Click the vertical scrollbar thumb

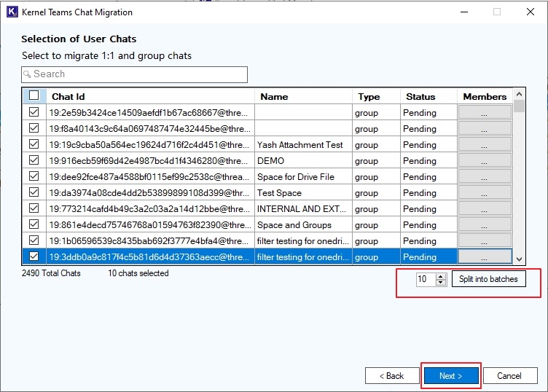520,106
